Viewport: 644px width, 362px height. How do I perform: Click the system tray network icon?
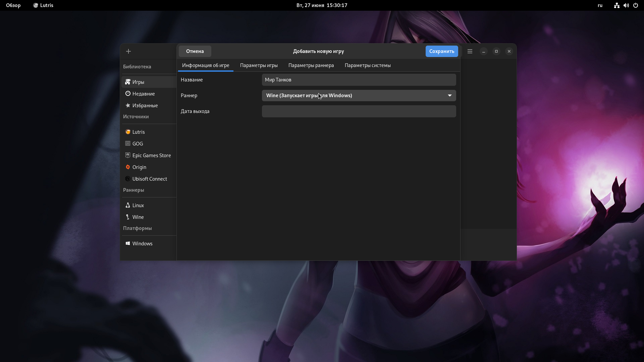point(616,5)
